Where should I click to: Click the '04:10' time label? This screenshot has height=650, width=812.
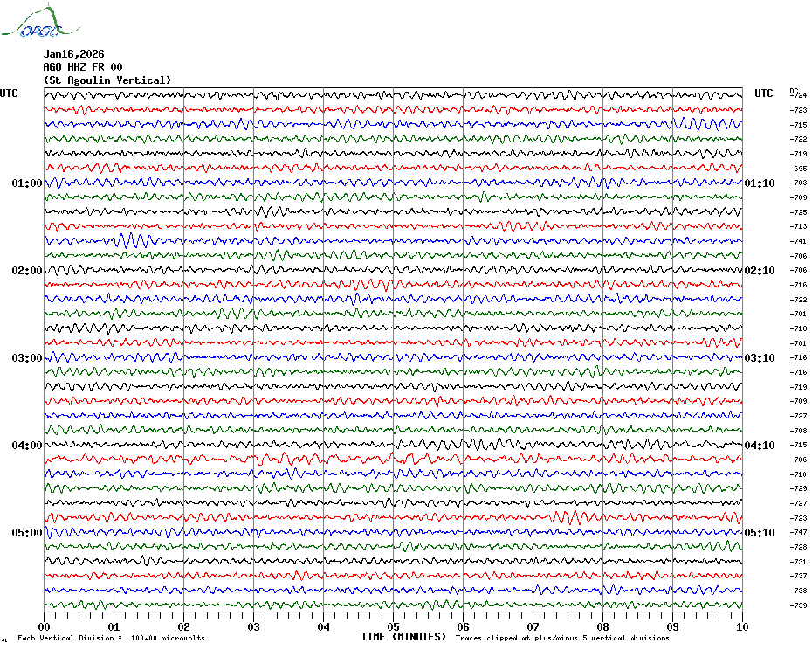[760, 446]
